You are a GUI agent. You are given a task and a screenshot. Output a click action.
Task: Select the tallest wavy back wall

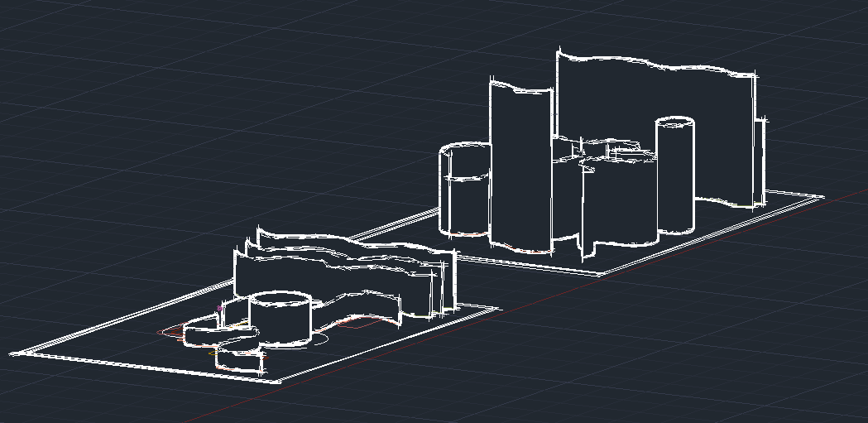point(656,128)
